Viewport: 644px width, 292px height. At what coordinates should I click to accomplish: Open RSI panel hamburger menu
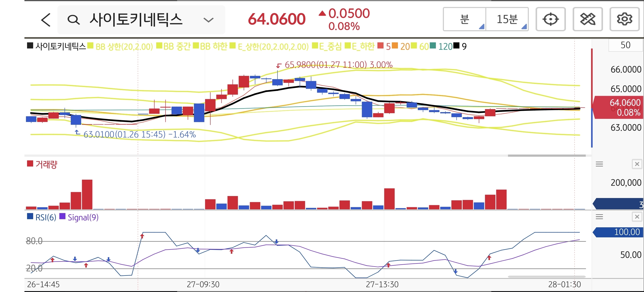point(599,217)
